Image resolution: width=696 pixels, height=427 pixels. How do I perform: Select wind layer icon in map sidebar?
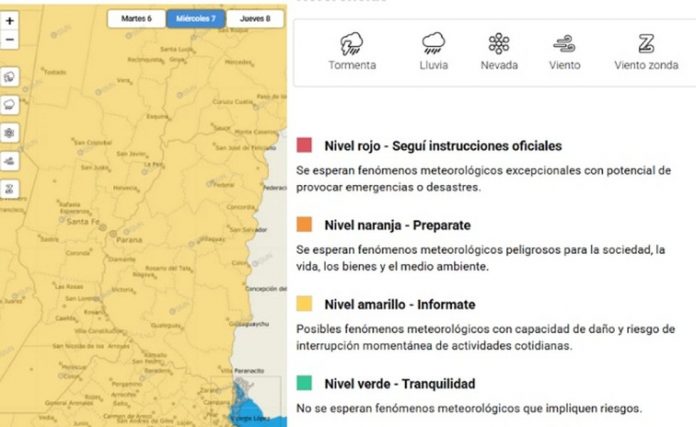pos(10,161)
